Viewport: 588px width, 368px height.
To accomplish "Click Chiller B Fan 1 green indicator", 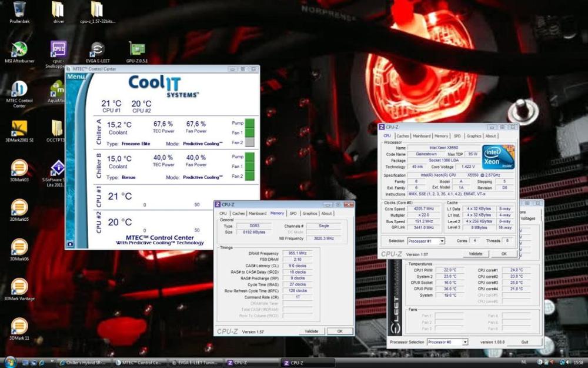I will 249,166.
